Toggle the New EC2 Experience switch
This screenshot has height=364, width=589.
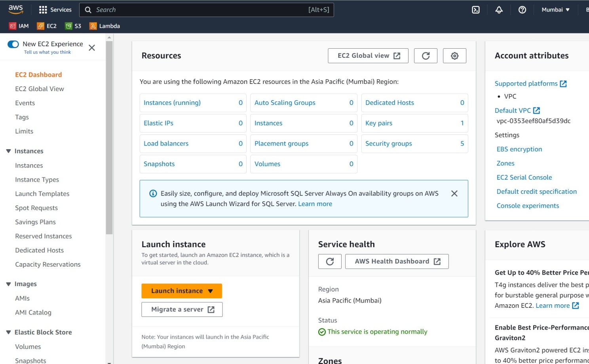(13, 44)
